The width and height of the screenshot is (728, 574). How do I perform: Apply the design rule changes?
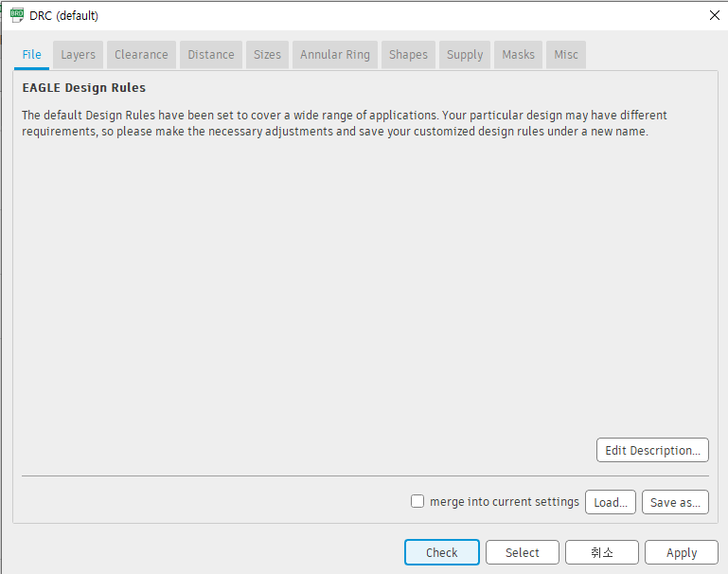point(681,552)
